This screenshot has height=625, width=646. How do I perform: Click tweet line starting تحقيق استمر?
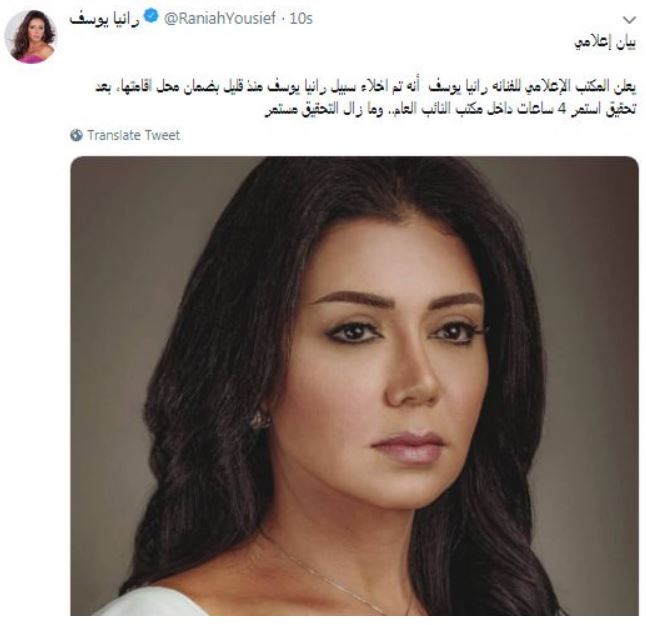tap(451, 110)
